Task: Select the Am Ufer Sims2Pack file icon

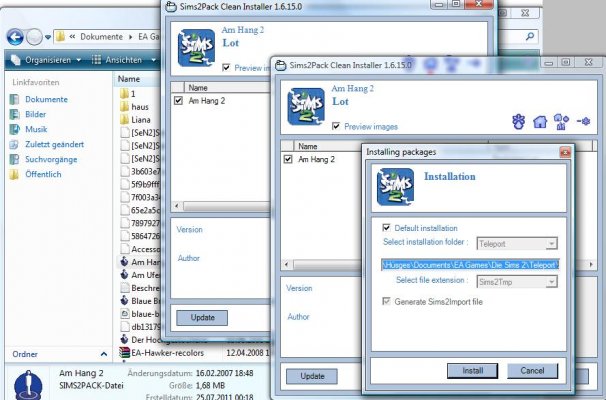Action: coord(124,275)
